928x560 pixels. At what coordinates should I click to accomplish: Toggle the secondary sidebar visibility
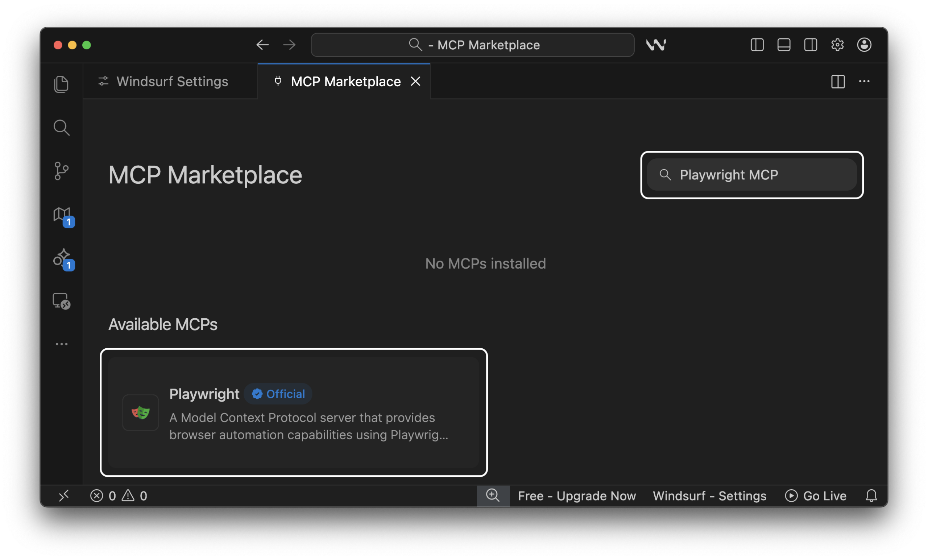click(811, 45)
